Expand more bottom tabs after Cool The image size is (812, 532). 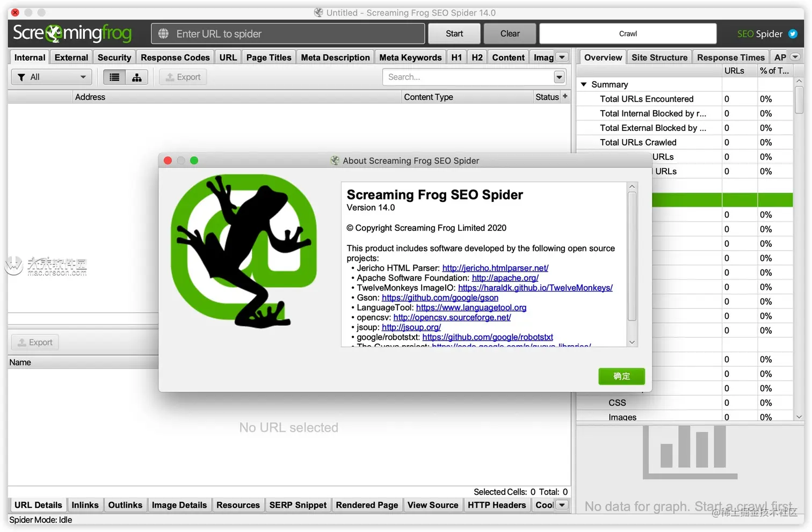[x=562, y=505]
